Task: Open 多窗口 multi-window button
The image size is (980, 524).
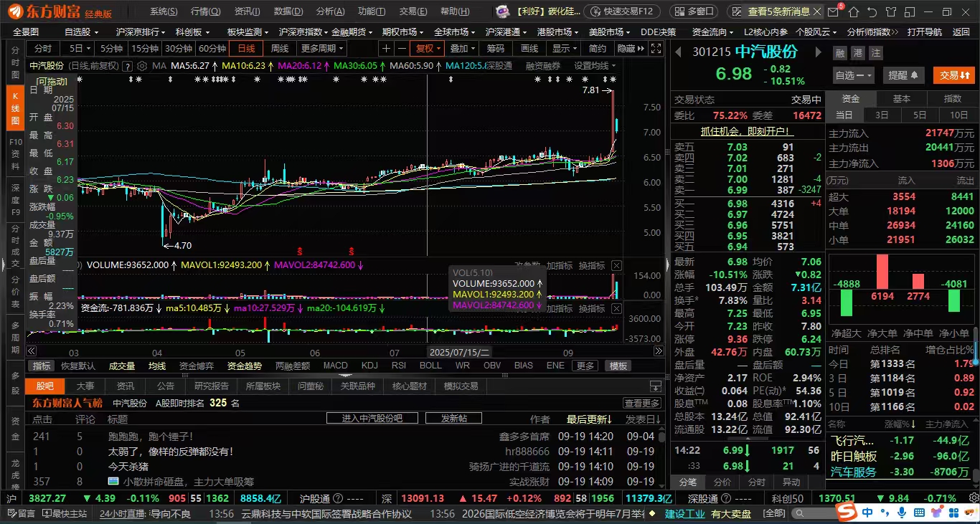Action: [x=694, y=11]
